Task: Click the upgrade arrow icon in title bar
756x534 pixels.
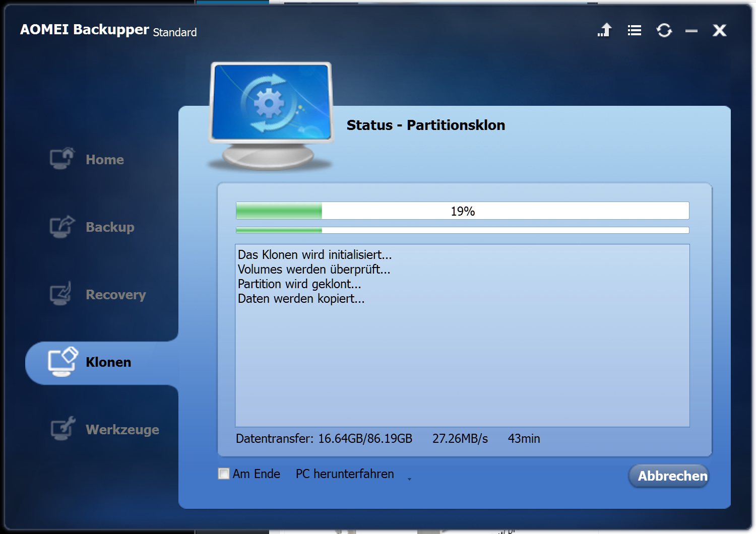Action: (605, 30)
